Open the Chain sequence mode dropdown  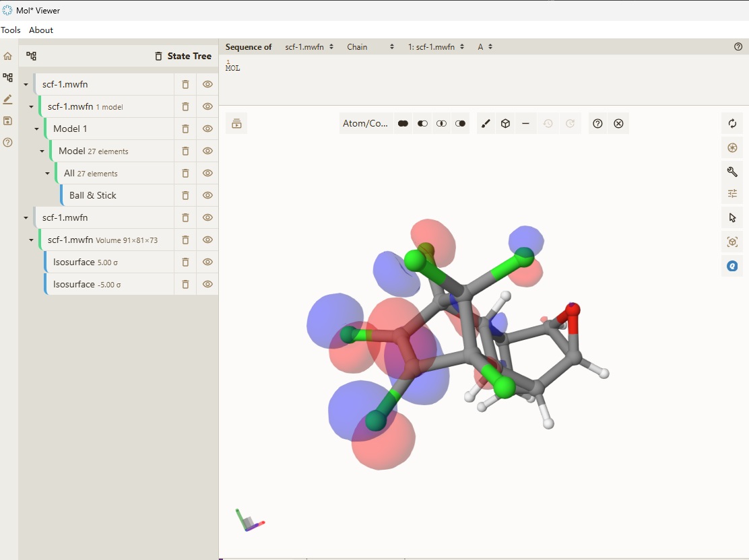tap(370, 47)
